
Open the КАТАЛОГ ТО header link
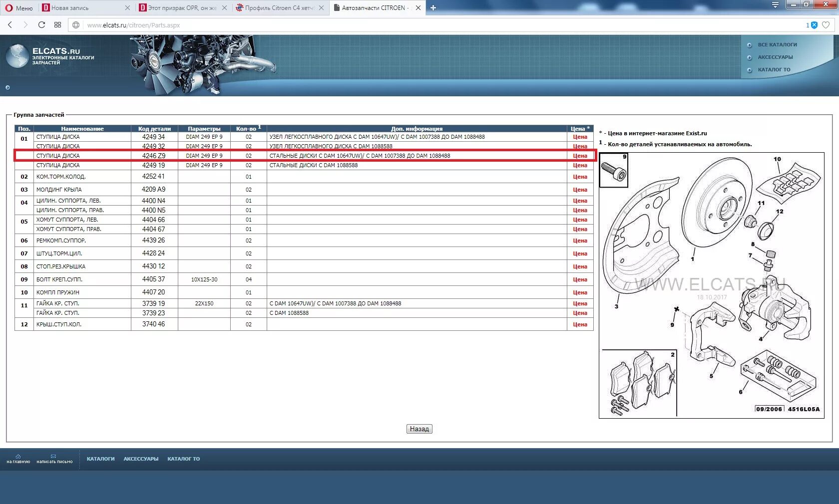774,70
